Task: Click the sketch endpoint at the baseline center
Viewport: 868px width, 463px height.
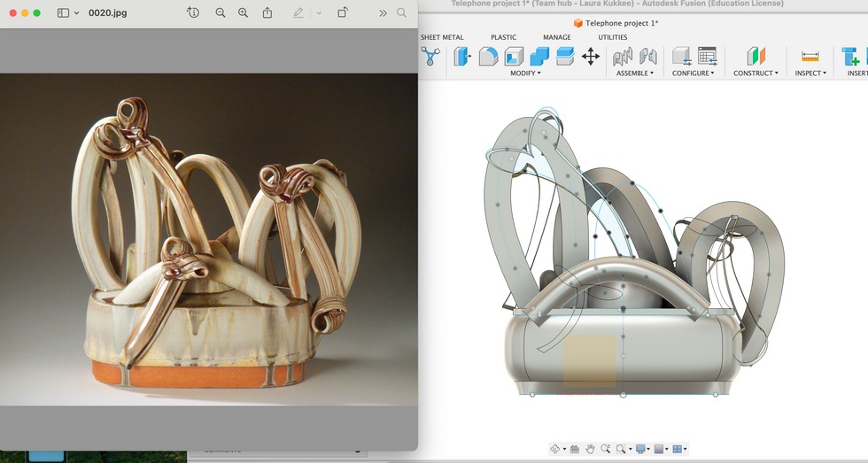Action: (624, 395)
